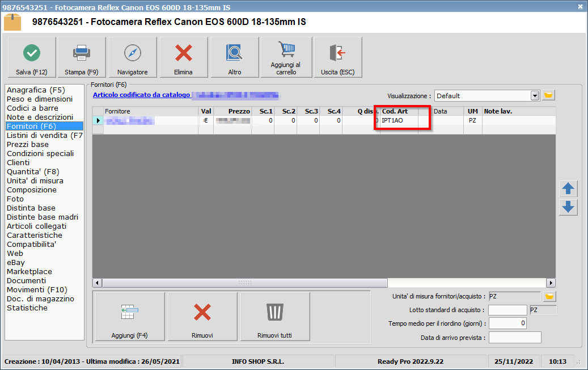Open the eBay section
Viewport: 588px width, 370px height.
[x=16, y=262]
